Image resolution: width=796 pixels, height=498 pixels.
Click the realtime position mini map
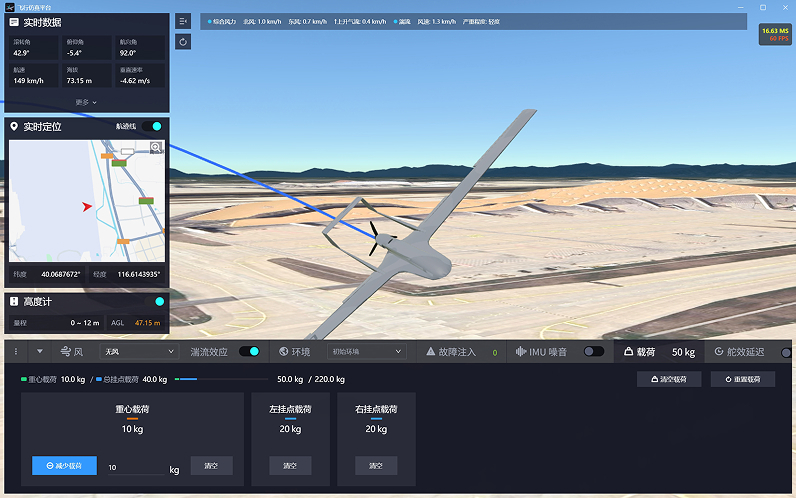click(87, 201)
